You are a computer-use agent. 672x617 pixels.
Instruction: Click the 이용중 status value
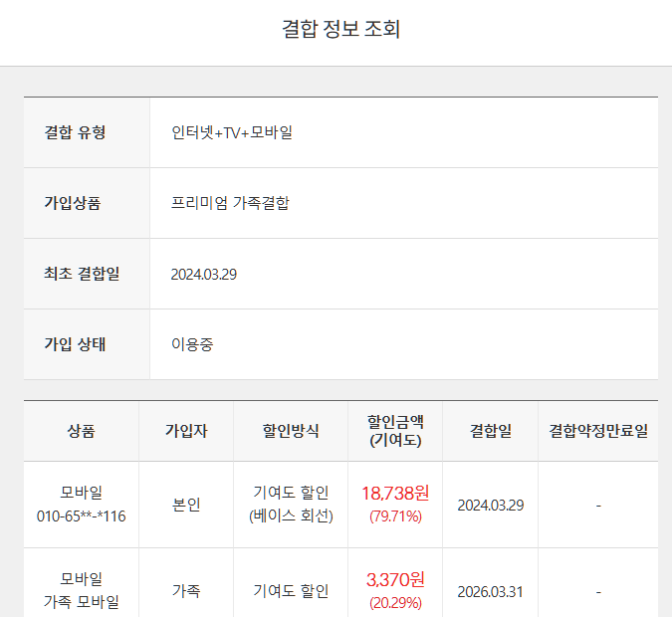coord(192,344)
